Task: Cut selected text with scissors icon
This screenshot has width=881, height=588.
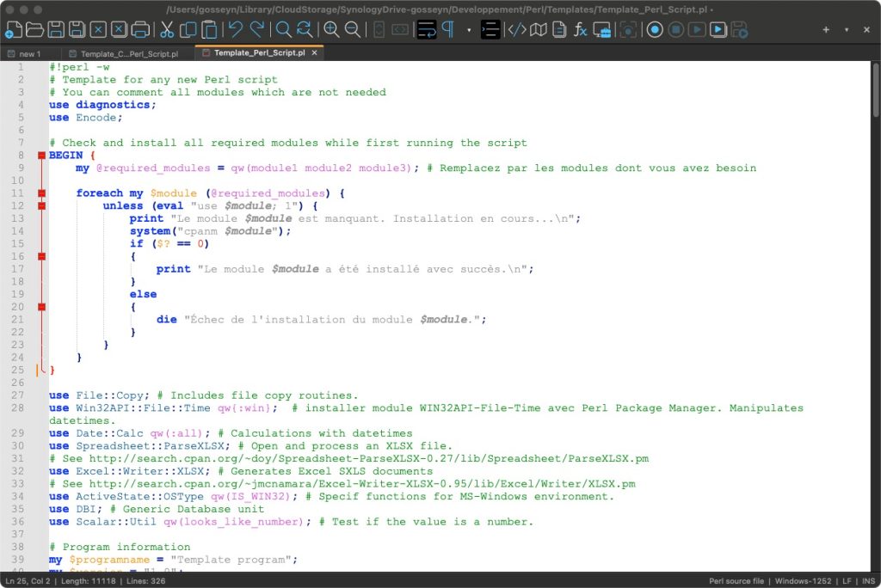Action: click(x=167, y=30)
